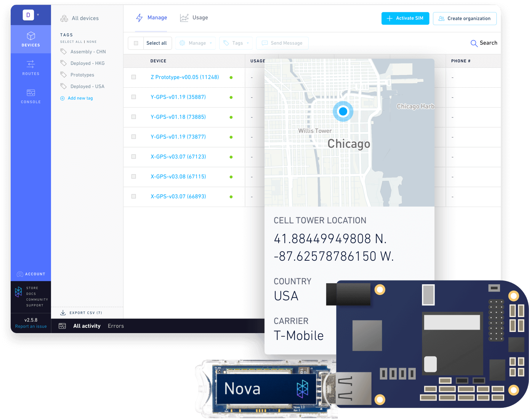Viewport: 529px width, 420px height.
Task: Check the Y-GPS-v01.18 (73885) row
Action: pos(133,117)
